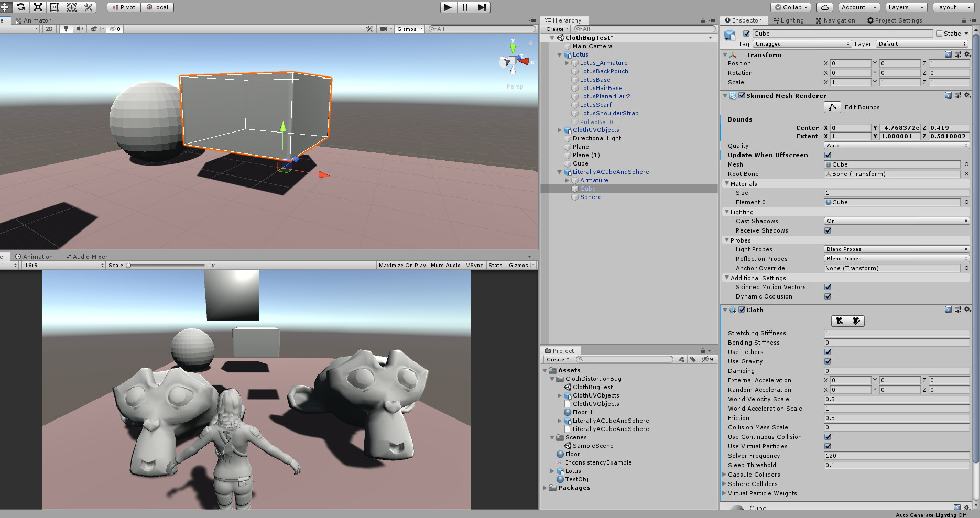This screenshot has height=518, width=980.
Task: Click the cloth edit constraints icon
Action: coord(840,321)
